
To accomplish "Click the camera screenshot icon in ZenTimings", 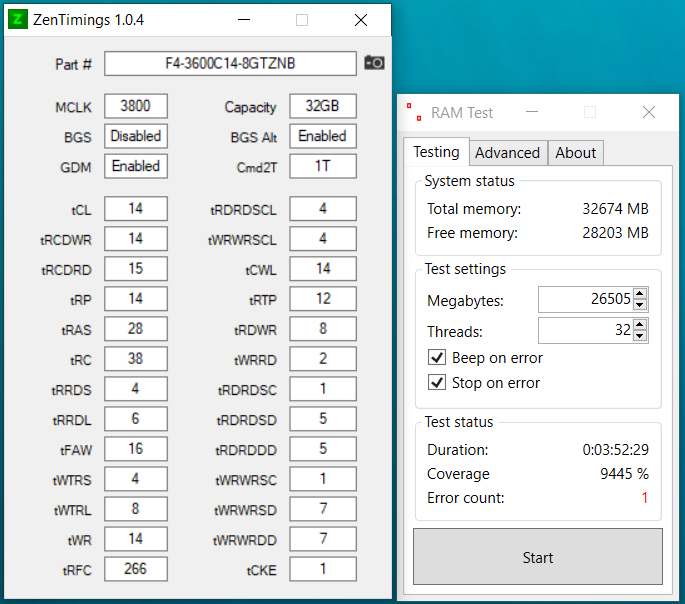I will pyautogui.click(x=374, y=63).
